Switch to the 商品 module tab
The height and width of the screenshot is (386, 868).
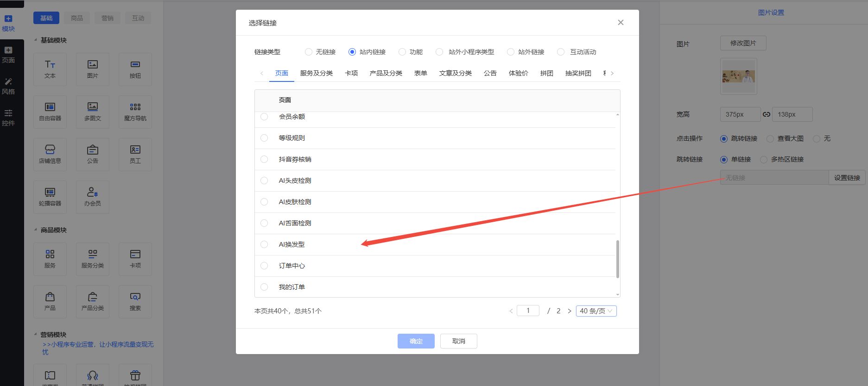pos(77,18)
